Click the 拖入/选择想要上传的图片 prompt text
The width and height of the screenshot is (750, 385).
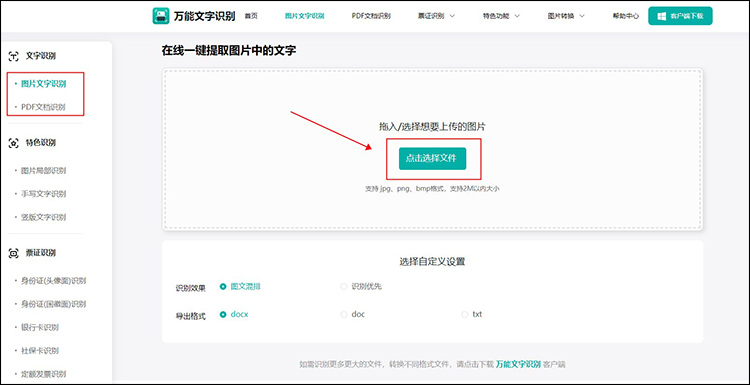click(x=432, y=127)
